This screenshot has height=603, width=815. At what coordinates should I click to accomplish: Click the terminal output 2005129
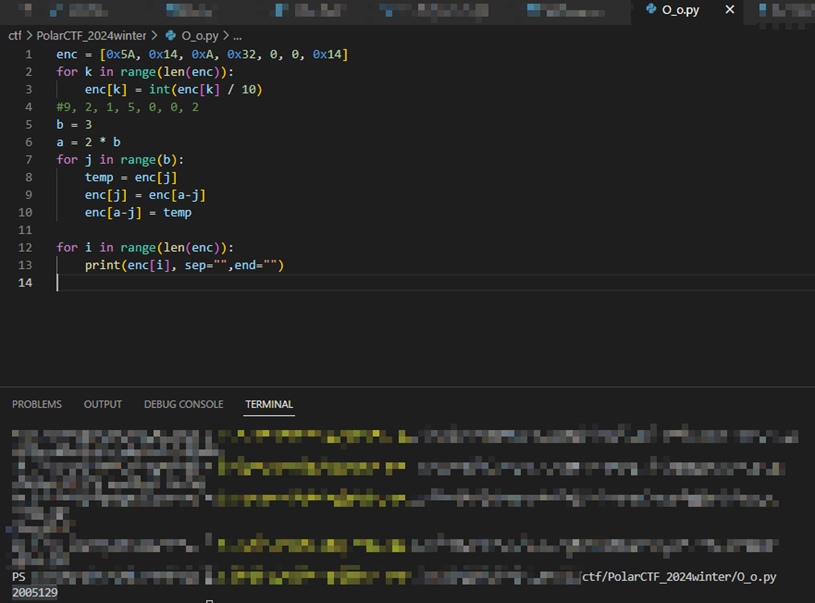(x=35, y=593)
